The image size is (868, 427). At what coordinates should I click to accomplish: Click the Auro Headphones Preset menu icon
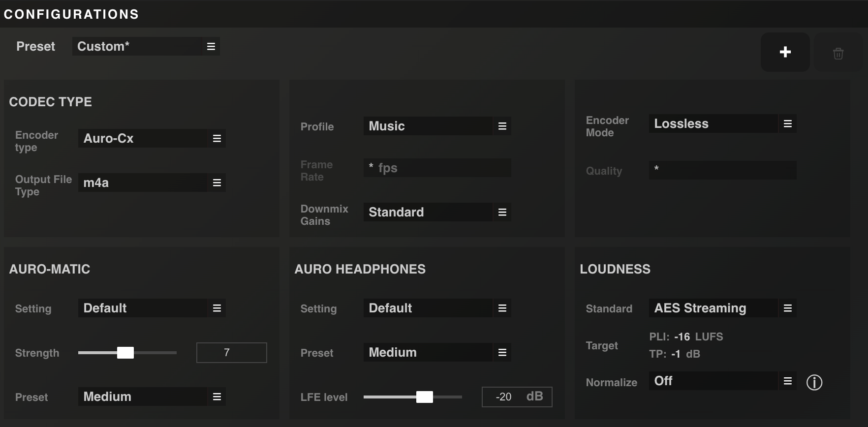click(x=502, y=352)
